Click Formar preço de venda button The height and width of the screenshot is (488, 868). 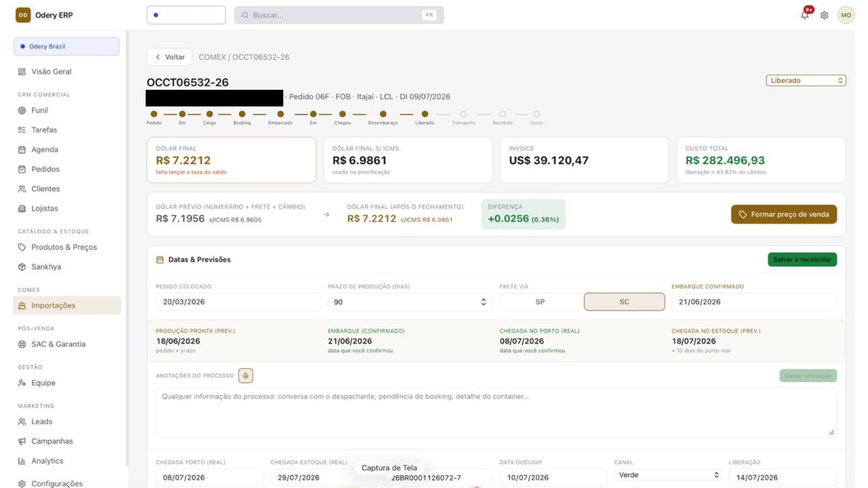coord(783,214)
